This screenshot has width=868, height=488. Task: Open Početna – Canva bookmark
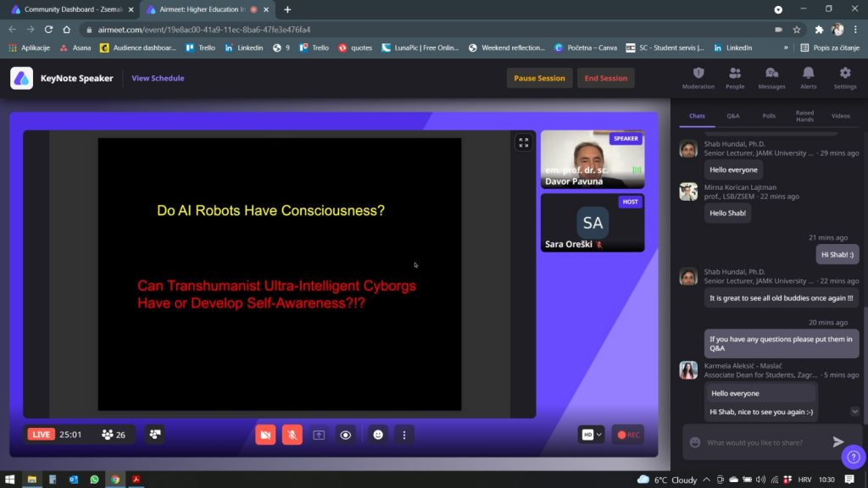point(586,47)
